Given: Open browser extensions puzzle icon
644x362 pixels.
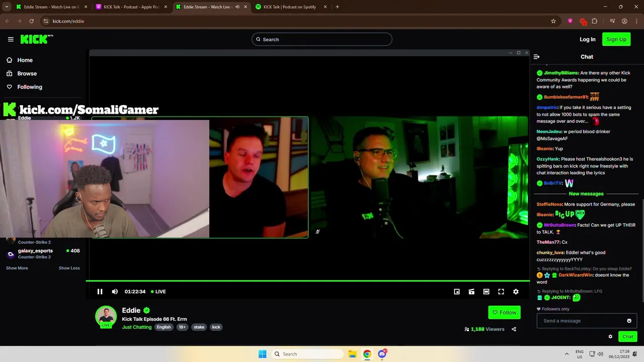Looking at the screenshot, I should click(595, 21).
